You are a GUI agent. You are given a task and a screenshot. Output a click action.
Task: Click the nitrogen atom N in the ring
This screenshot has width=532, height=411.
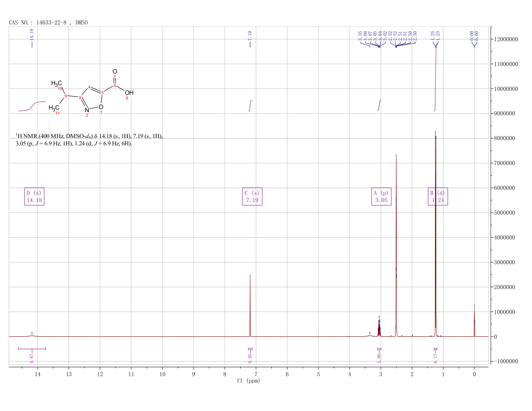(x=87, y=110)
